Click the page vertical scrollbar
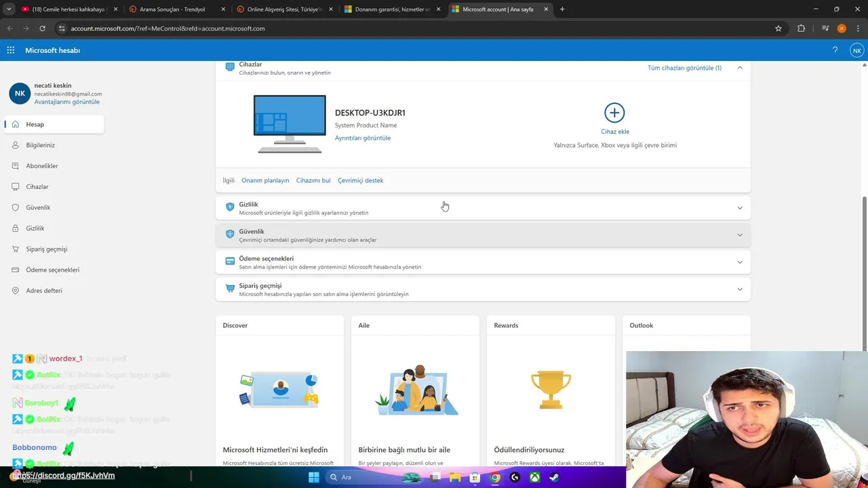 tap(864, 274)
